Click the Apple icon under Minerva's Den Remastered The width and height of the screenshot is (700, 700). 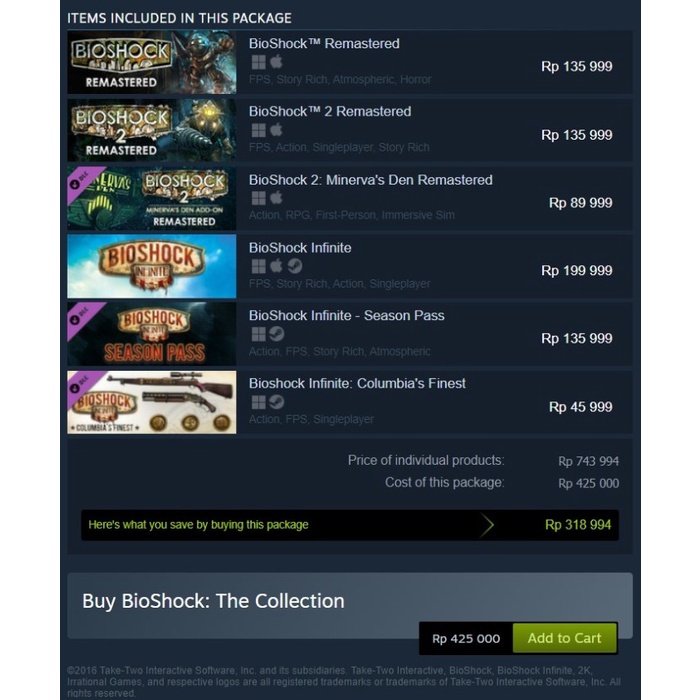276,198
